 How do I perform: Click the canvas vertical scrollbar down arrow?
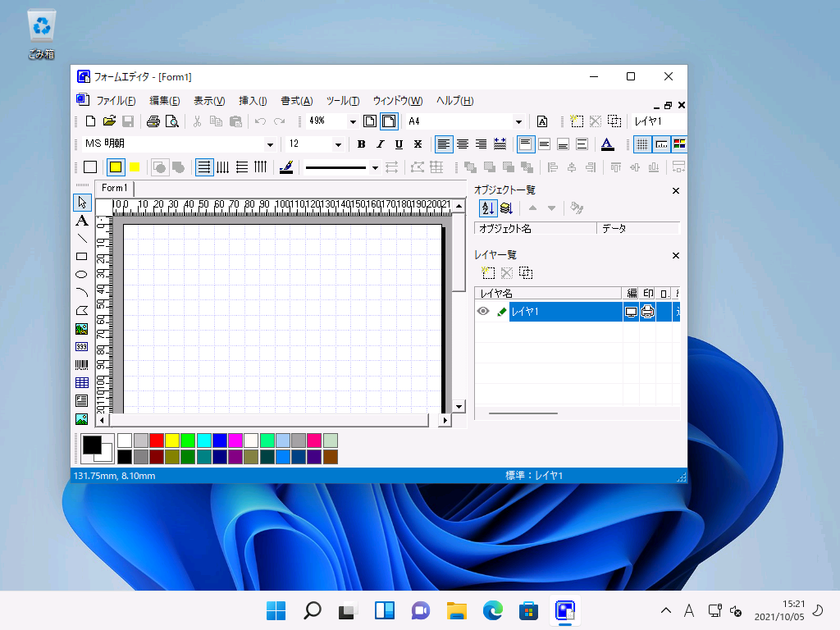pos(459,407)
